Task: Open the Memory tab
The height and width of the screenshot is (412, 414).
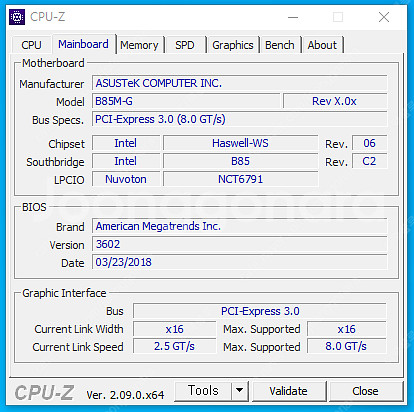Action: (x=139, y=45)
